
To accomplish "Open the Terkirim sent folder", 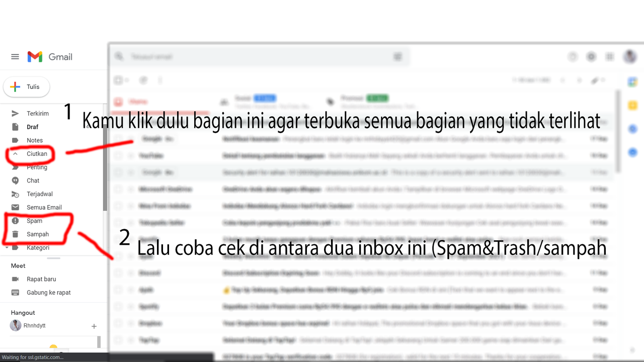I will click(38, 114).
